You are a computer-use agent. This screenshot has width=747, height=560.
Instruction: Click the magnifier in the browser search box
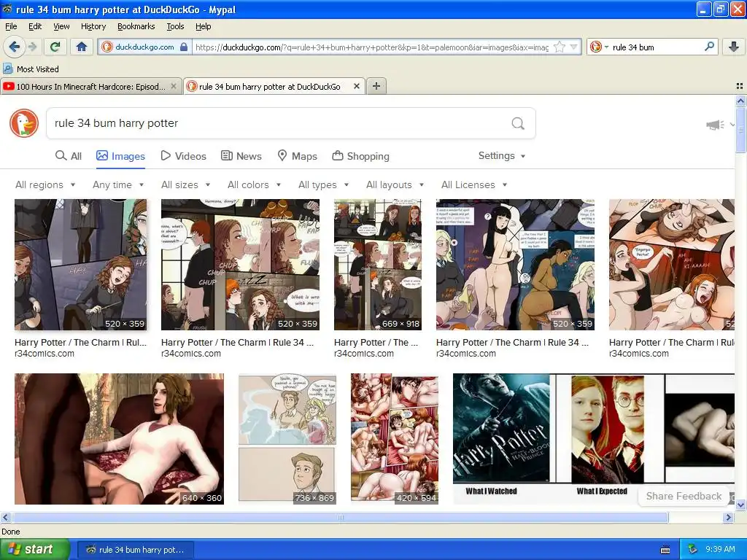(709, 47)
